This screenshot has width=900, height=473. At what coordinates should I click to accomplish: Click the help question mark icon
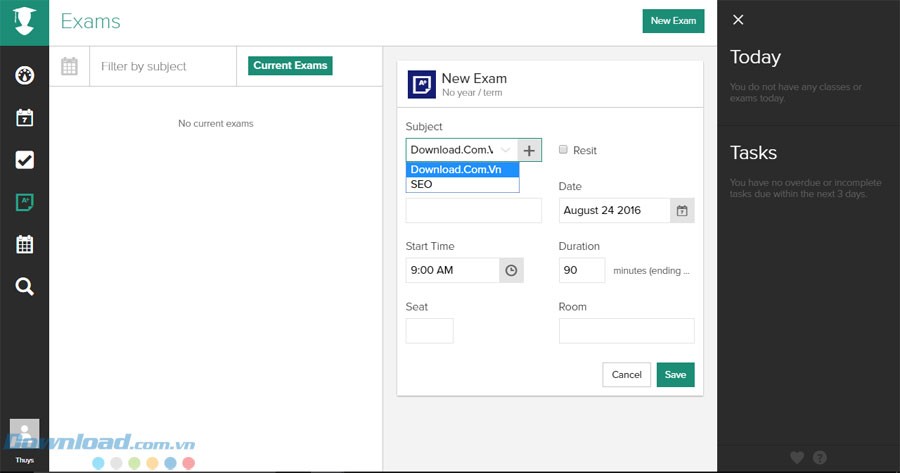pyautogui.click(x=820, y=458)
